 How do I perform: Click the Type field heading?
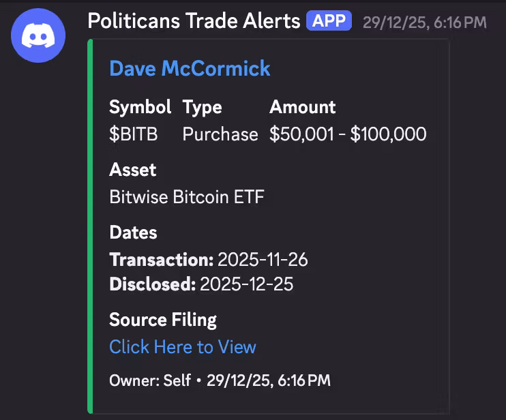[x=202, y=107]
